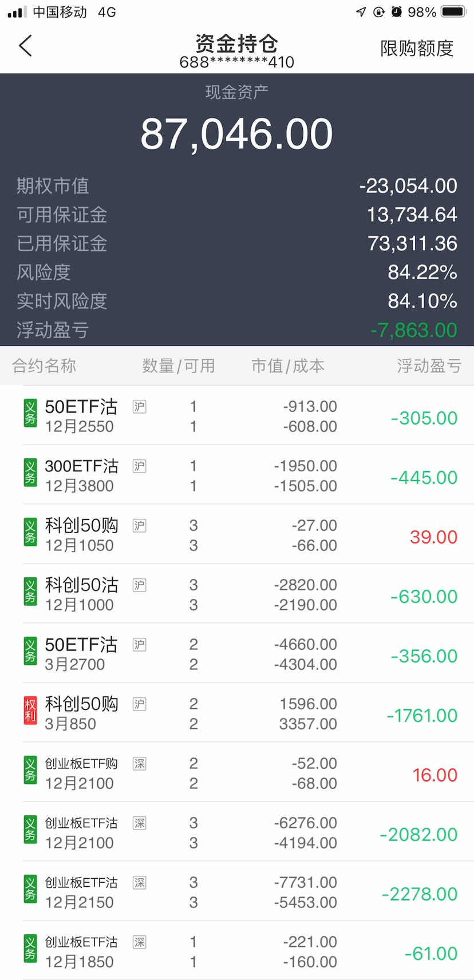This screenshot has width=474, height=980.
Task: Tap the 沪 tag on 50ETF沽 3月2700
Action: pyautogui.click(x=139, y=645)
